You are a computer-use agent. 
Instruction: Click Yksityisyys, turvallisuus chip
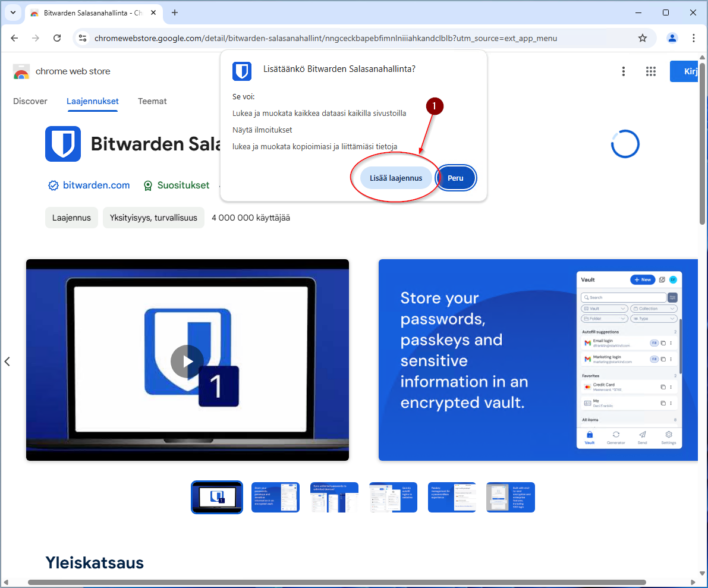[153, 218]
